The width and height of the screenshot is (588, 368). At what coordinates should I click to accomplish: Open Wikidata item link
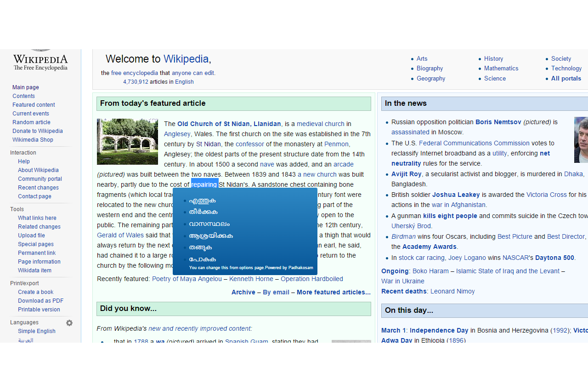[x=34, y=270]
